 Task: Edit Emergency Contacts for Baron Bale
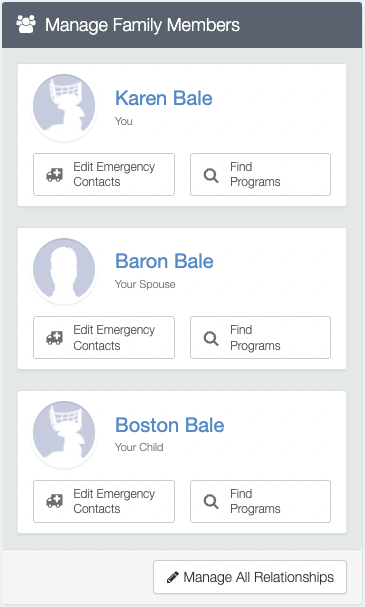pyautogui.click(x=104, y=338)
